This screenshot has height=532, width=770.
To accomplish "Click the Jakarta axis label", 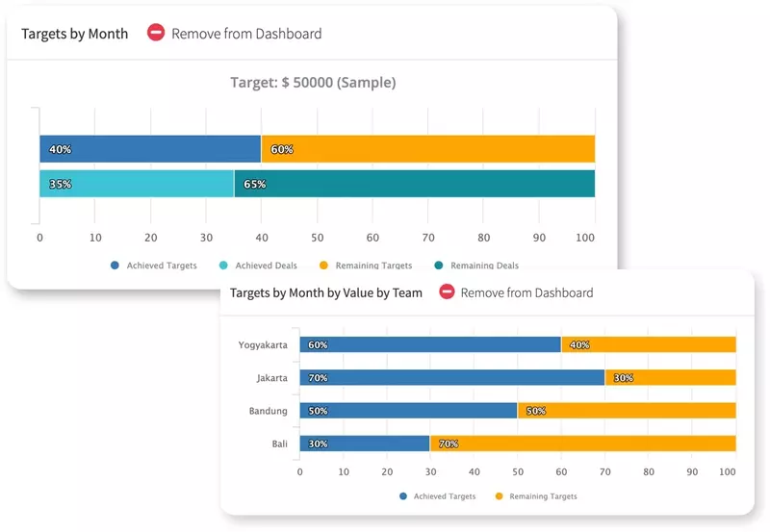I will click(x=272, y=378).
